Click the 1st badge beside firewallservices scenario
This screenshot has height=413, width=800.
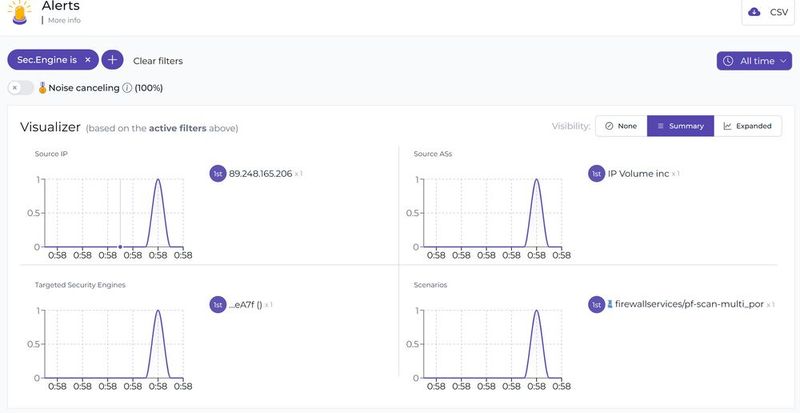(x=597, y=304)
